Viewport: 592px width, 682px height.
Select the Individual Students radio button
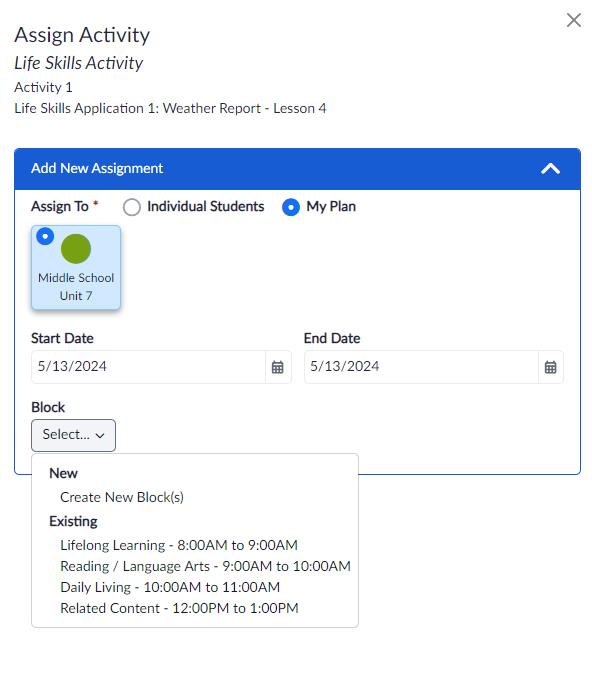point(131,207)
